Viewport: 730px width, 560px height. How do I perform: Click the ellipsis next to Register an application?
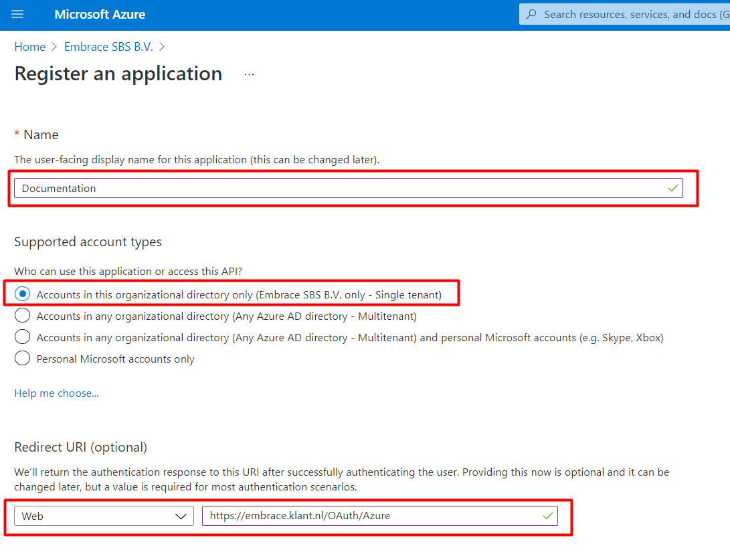click(249, 74)
